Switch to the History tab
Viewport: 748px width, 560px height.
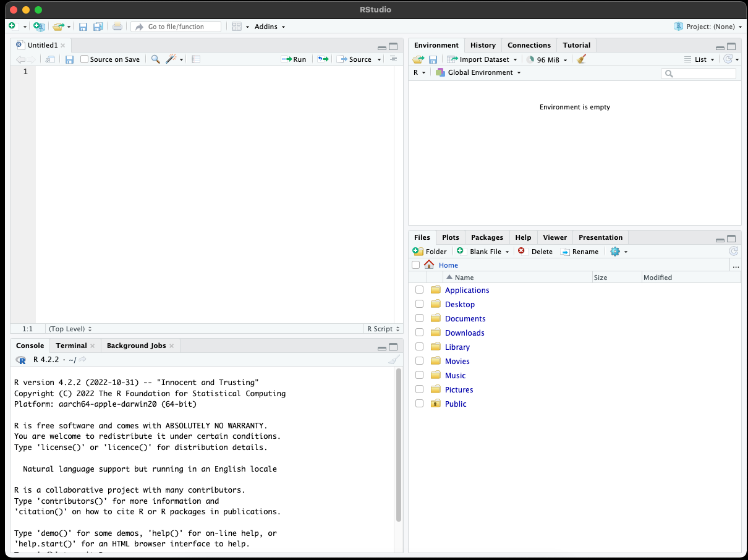[x=483, y=45]
